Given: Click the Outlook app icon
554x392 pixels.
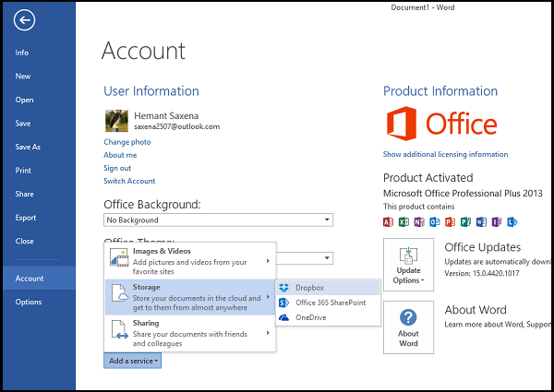Looking at the screenshot, I should [x=435, y=222].
